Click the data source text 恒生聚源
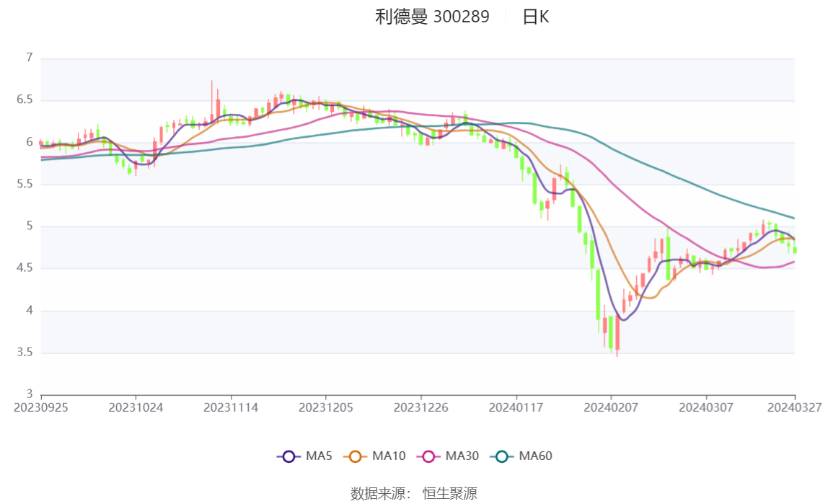The height and width of the screenshot is (504, 828). pyautogui.click(x=450, y=494)
